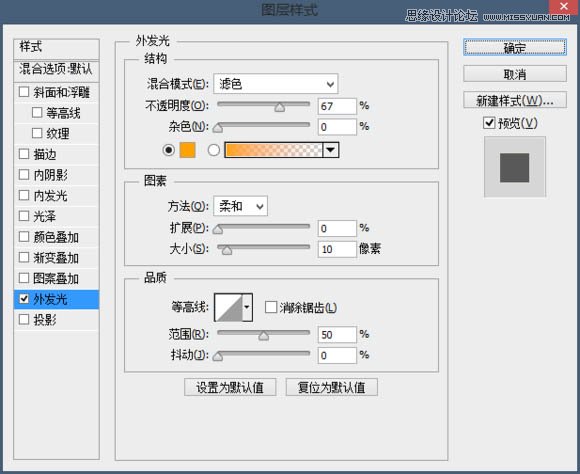Click the 扩展 slider handle
The image size is (580, 474).
[x=218, y=230]
